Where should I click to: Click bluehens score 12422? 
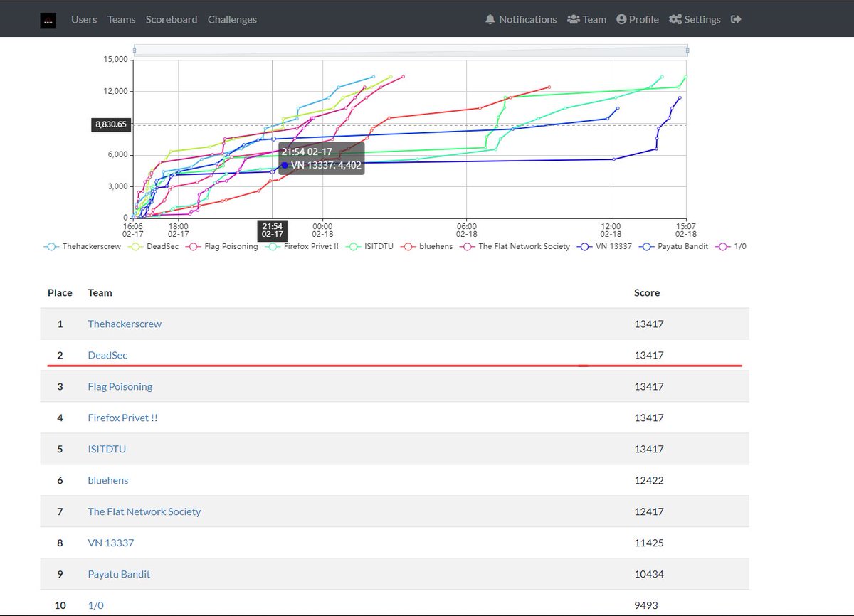[x=648, y=480]
